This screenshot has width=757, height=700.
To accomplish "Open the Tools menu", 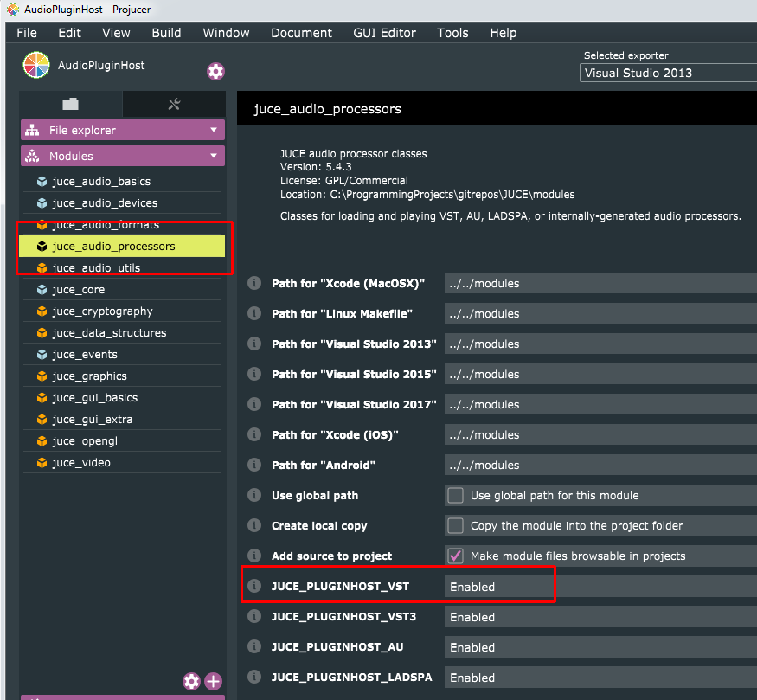I will coord(452,33).
